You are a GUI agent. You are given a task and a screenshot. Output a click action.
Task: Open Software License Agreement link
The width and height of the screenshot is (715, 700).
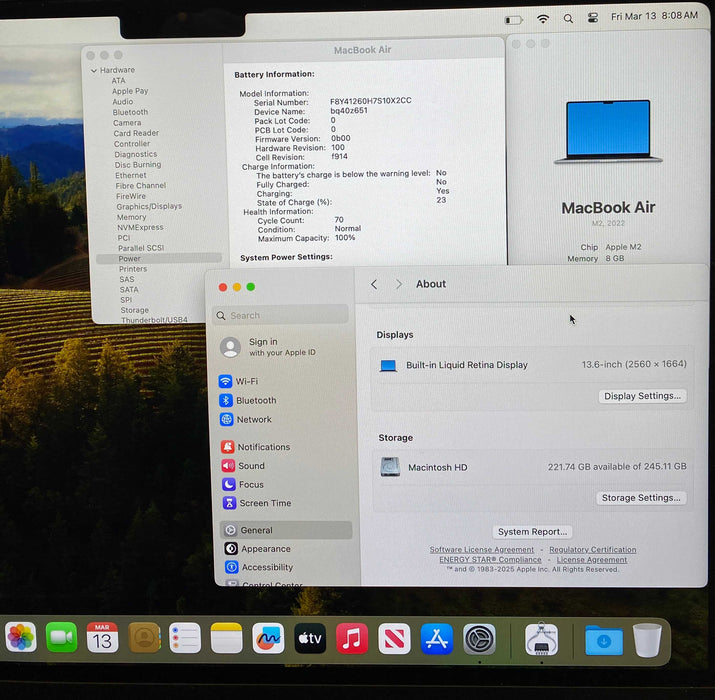point(482,550)
